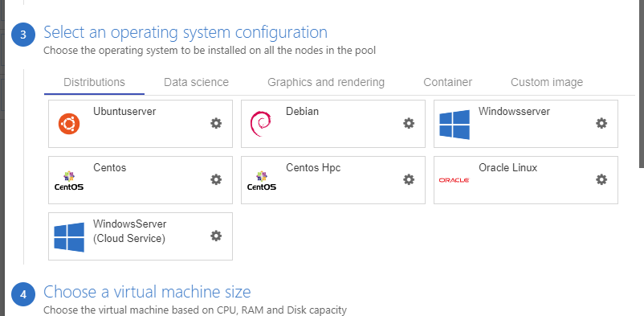Open settings gear for Centos Hpc
644x316 pixels.
click(409, 179)
